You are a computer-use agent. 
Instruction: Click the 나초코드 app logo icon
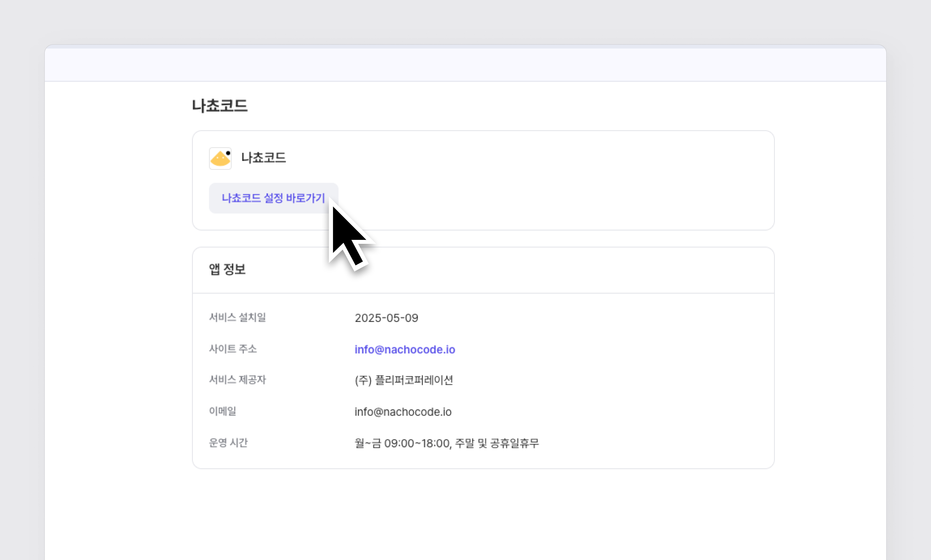(x=220, y=158)
